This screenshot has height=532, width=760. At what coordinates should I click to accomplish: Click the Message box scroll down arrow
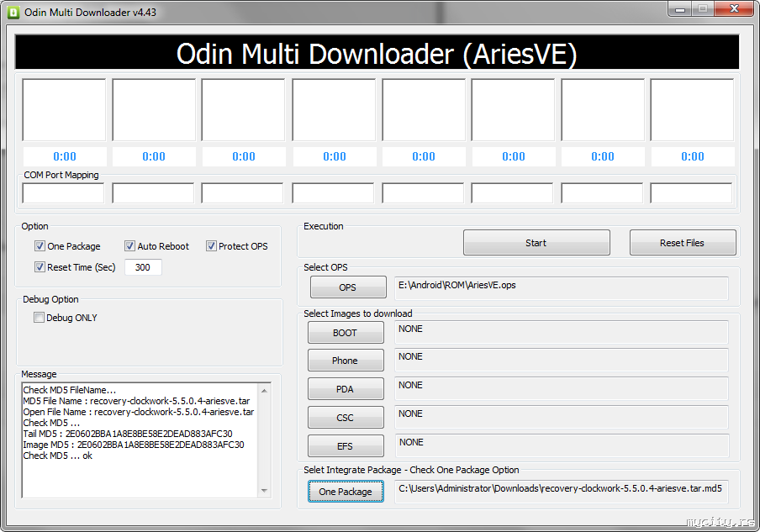[264, 490]
